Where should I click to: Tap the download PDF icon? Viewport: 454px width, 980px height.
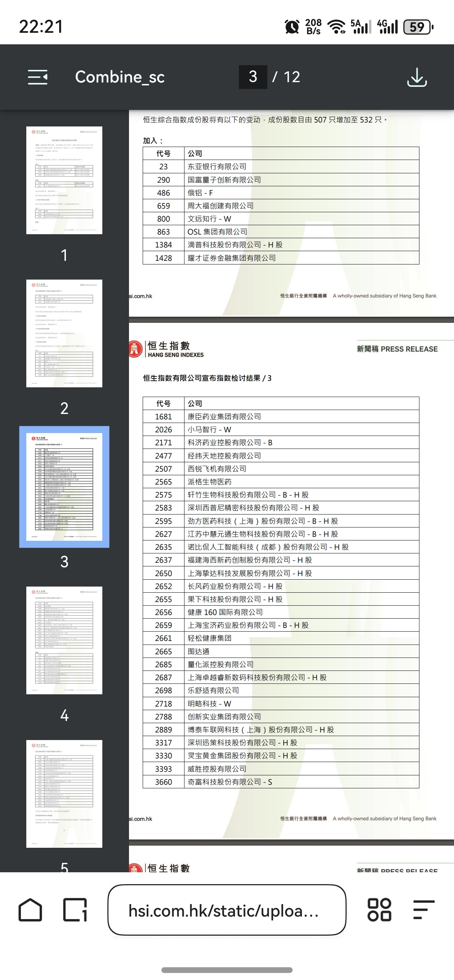(x=417, y=77)
